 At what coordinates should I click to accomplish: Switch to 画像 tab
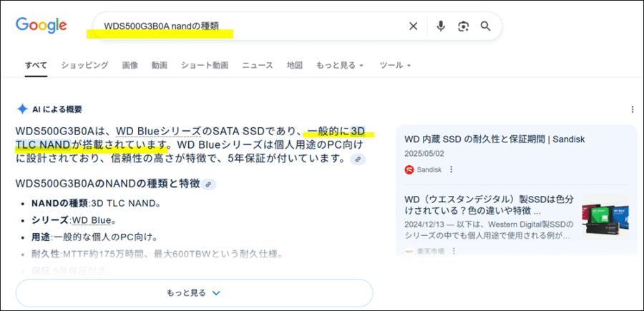(130, 65)
